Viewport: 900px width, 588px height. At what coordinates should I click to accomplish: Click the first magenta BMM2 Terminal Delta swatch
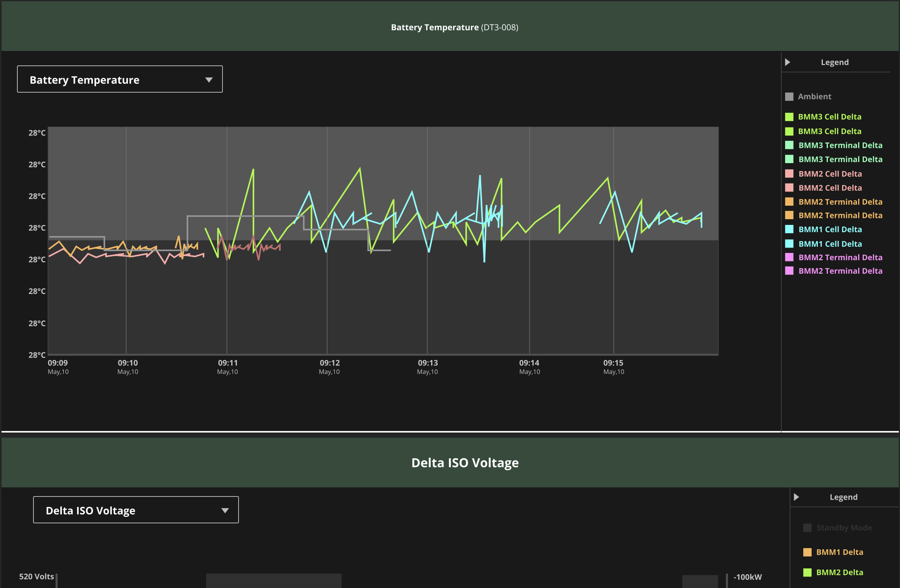789,258
